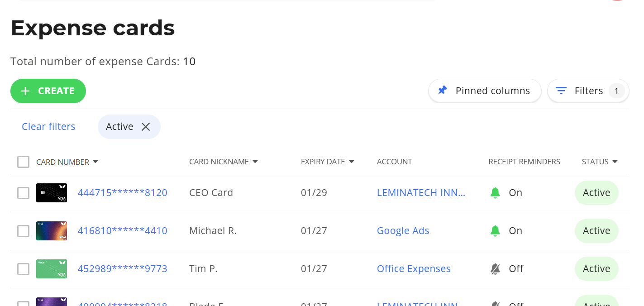Viewport: 644px width, 306px height.
Task: Click the black CEO Card thumbnail
Action: tap(52, 193)
